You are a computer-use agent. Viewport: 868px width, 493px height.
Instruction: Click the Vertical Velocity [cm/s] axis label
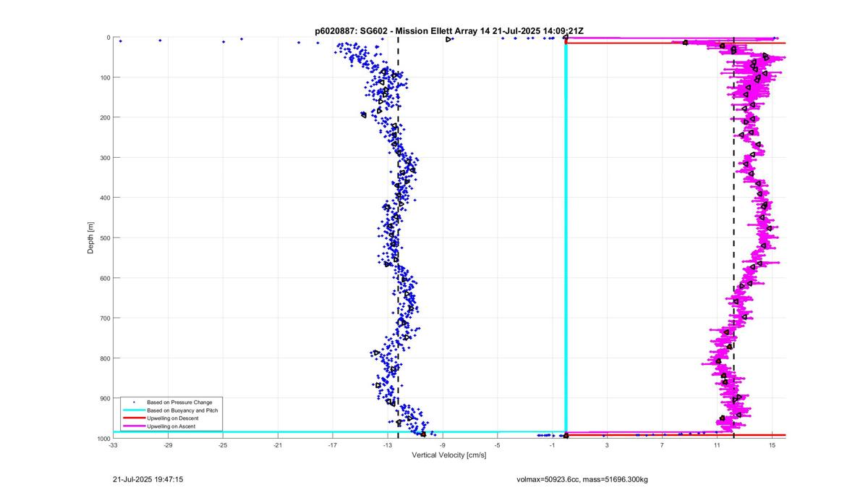pyautogui.click(x=448, y=455)
